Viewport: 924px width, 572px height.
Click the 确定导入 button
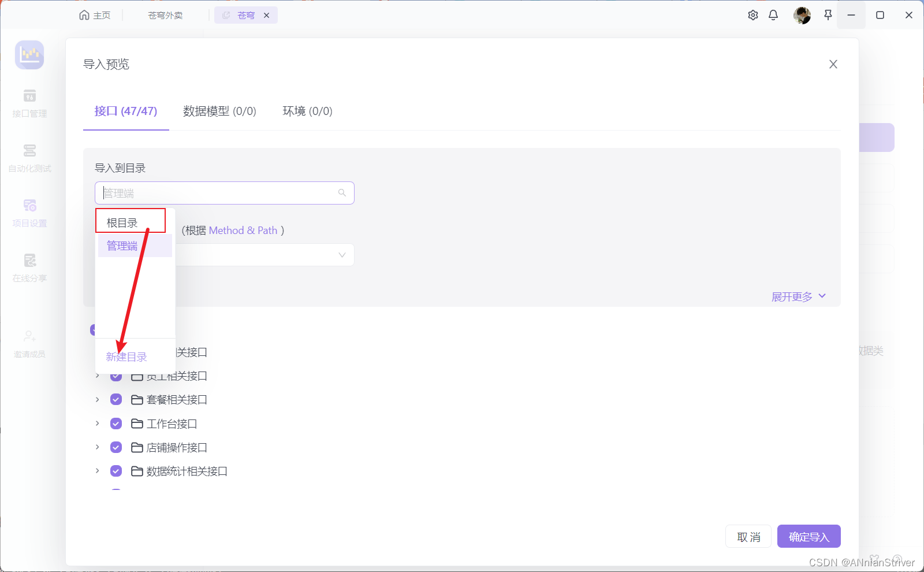808,536
